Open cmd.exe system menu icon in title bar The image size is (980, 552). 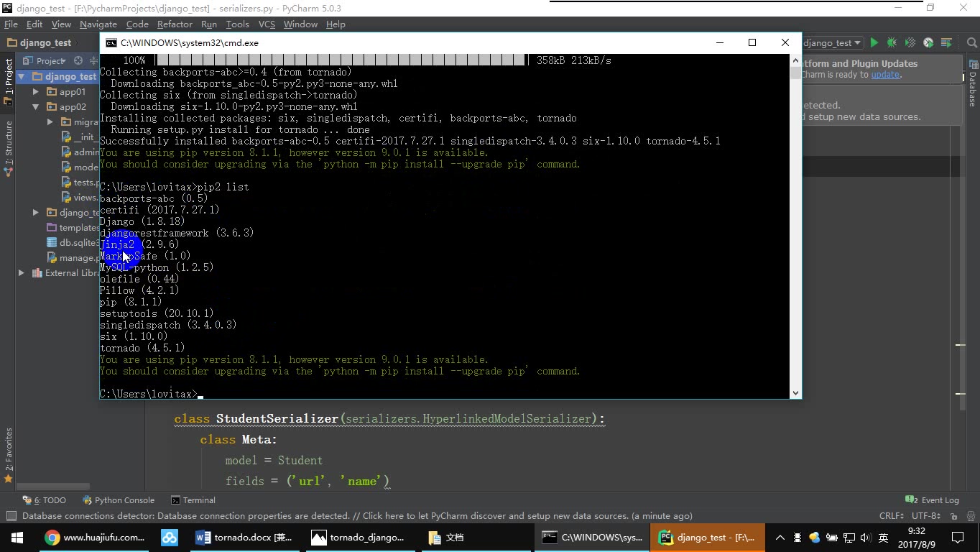111,43
